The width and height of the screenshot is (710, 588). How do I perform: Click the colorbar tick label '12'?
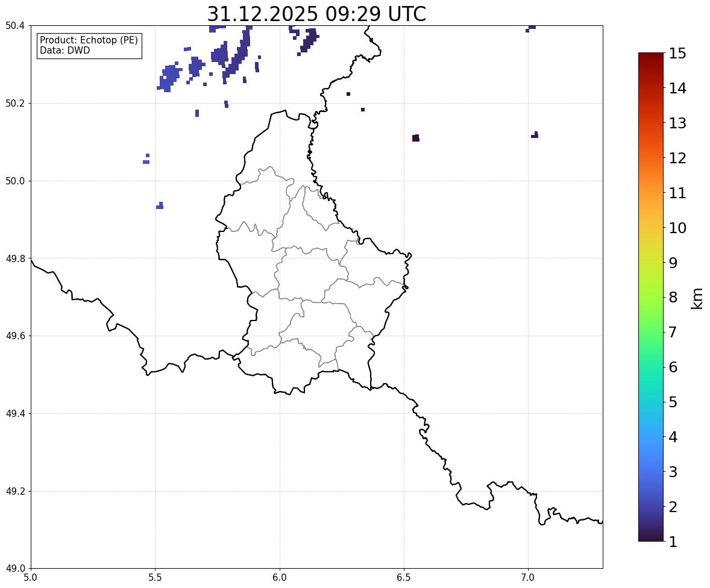(677, 158)
